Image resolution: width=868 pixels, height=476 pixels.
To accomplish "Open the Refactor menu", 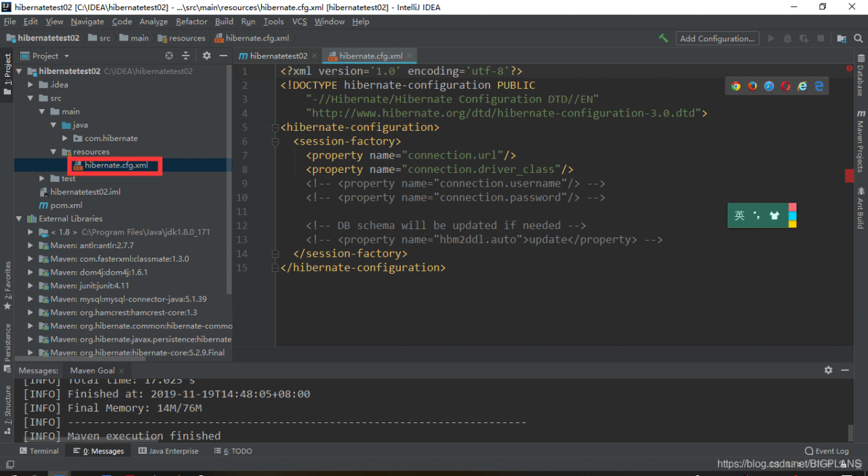I will [x=191, y=22].
